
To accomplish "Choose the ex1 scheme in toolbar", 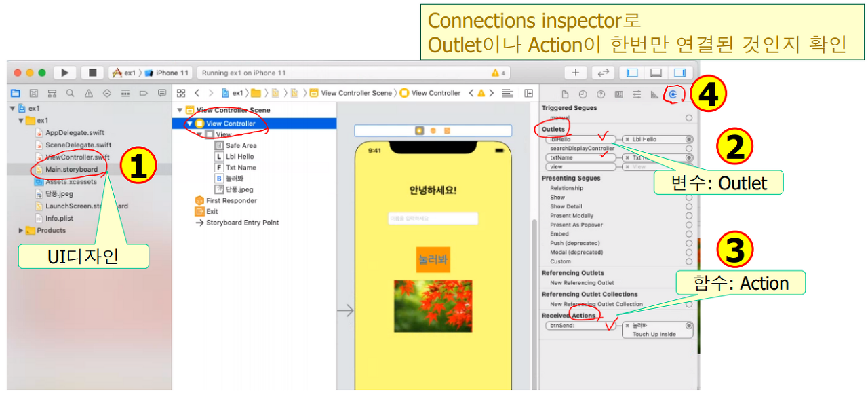I will click(x=124, y=73).
